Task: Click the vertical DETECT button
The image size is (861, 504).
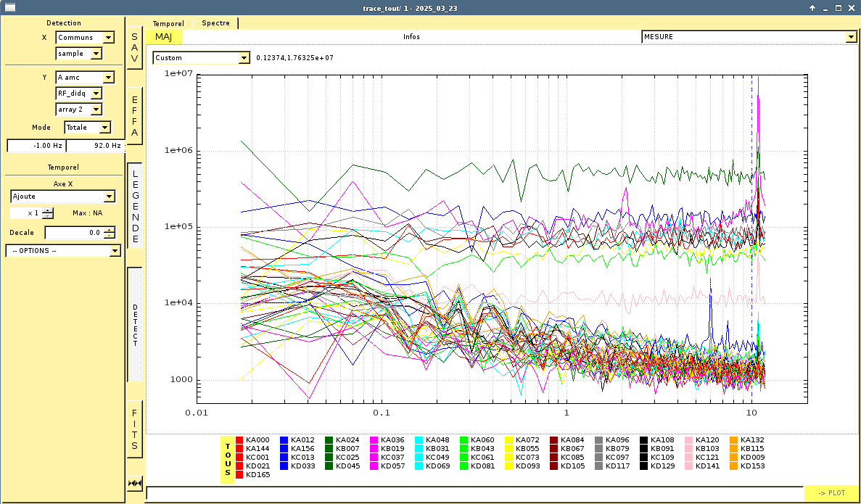Action: [135, 324]
